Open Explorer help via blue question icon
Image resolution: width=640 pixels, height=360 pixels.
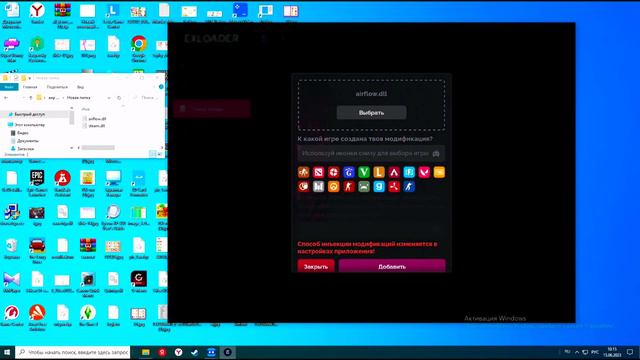161,87
